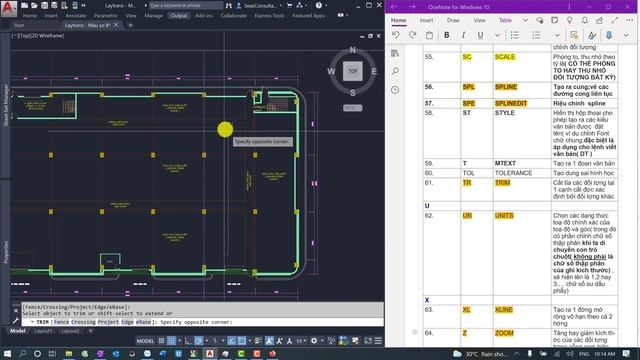
Task: Click the Save icon in AutoCAD quick access toolbar
Action: tap(44, 5)
